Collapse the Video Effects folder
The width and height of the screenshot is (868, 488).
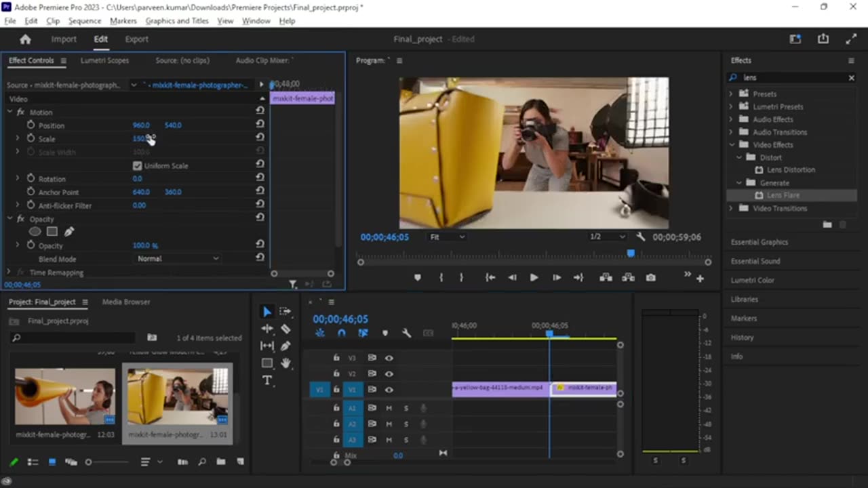point(732,144)
